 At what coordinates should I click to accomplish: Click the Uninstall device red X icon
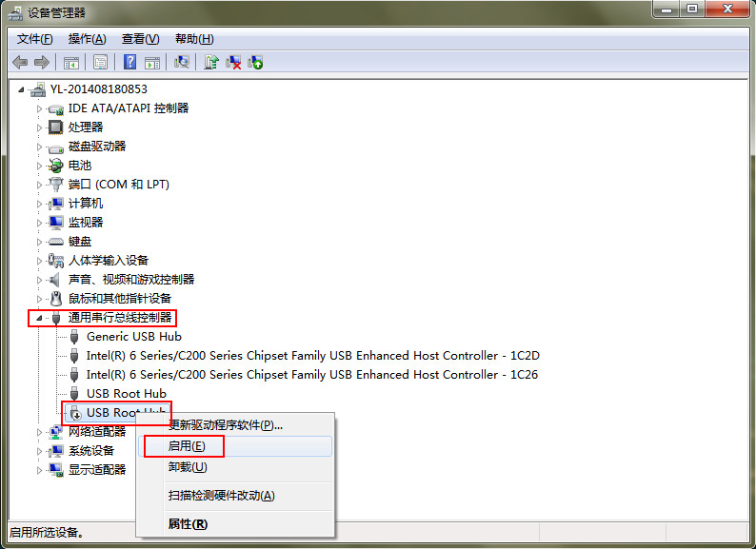click(233, 62)
